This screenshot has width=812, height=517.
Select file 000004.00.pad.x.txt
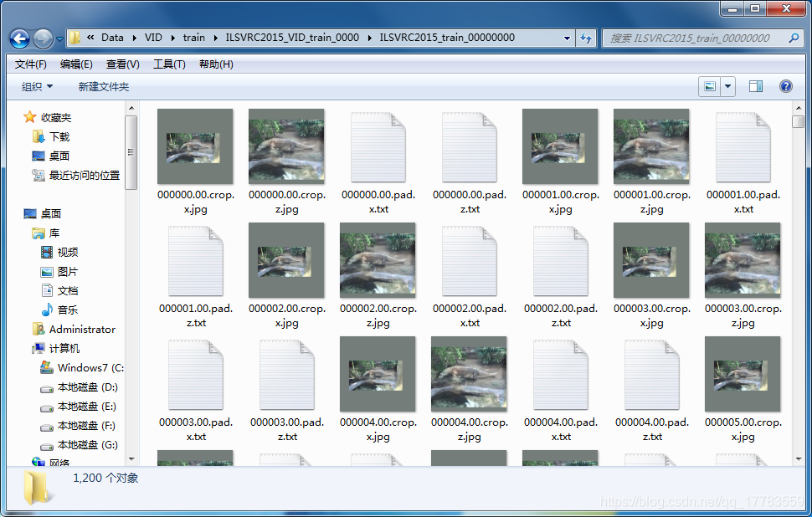pos(561,375)
